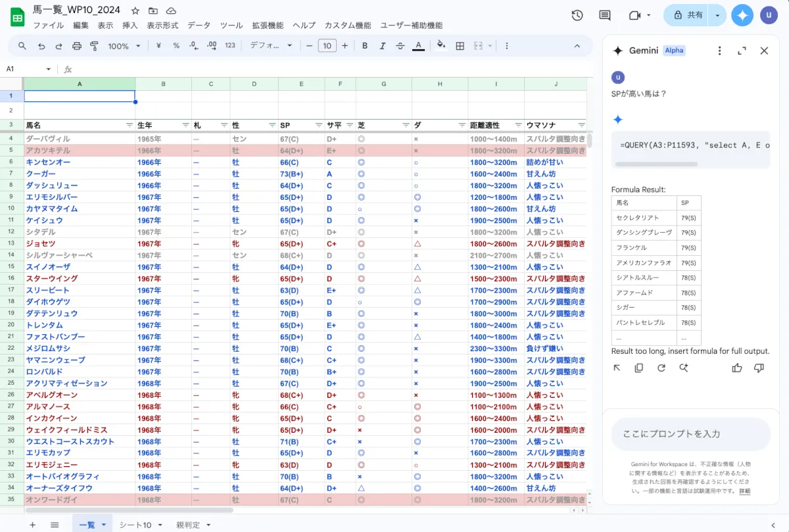Click the print icon in toolbar
789x532 pixels.
[x=77, y=46]
